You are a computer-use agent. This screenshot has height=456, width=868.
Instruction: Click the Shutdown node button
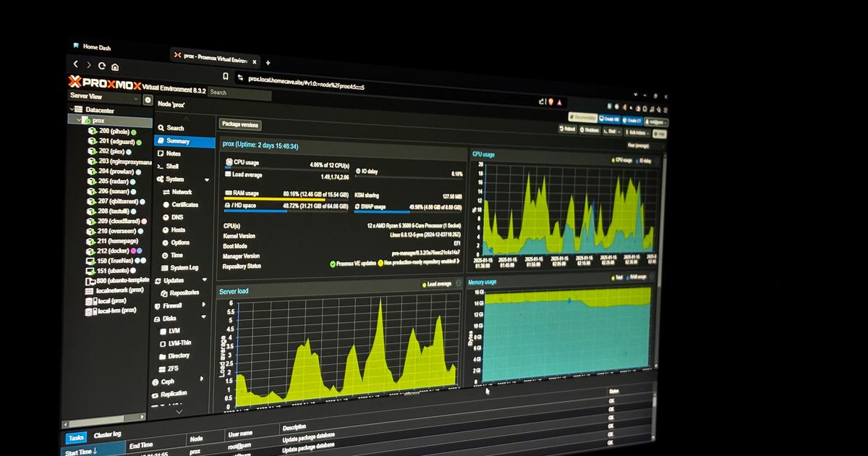tap(590, 130)
